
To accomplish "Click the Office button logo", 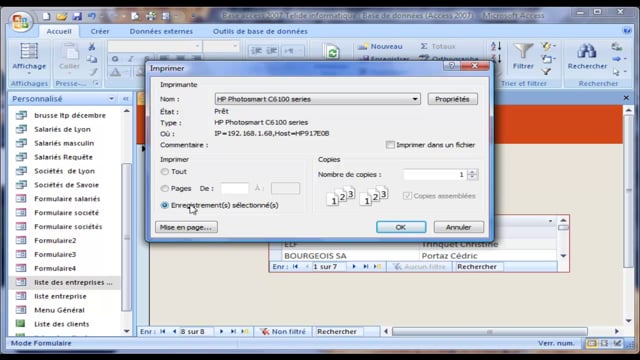I will (x=20, y=21).
